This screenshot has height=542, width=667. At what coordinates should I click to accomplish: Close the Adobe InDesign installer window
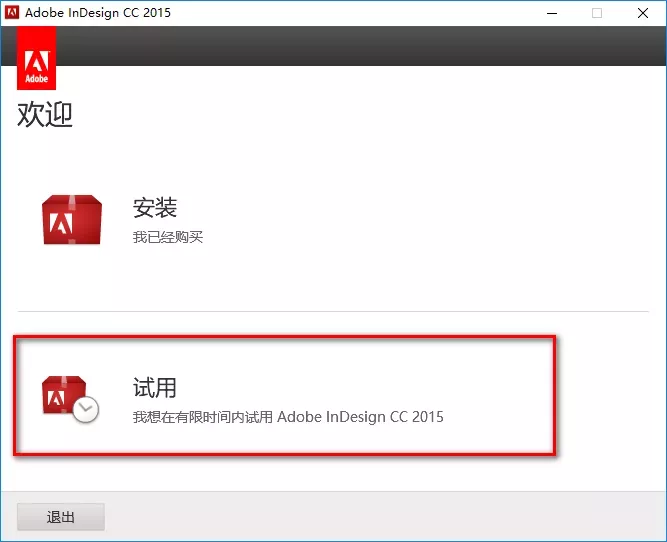643,13
